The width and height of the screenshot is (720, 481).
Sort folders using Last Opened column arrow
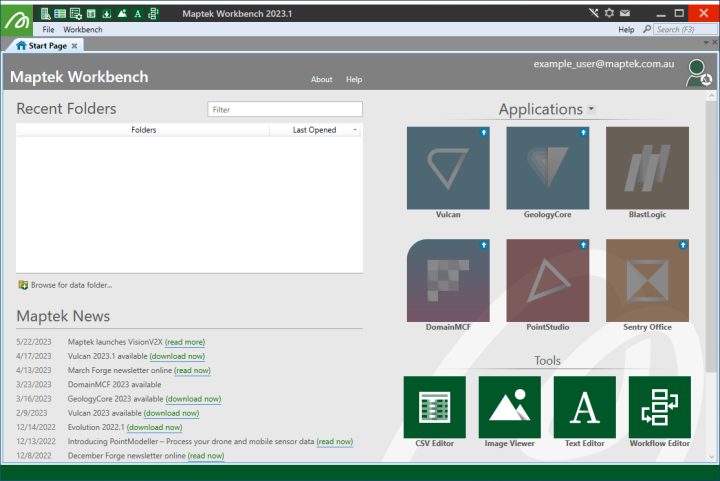coord(355,130)
